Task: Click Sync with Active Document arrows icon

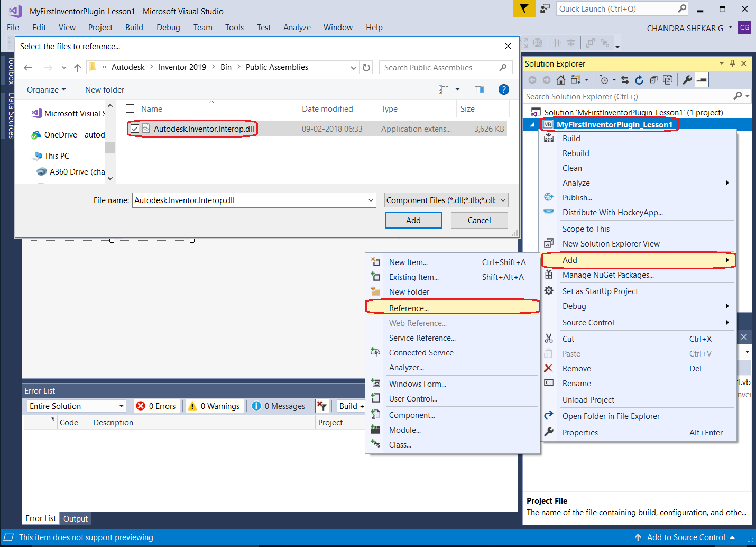Action: (625, 80)
